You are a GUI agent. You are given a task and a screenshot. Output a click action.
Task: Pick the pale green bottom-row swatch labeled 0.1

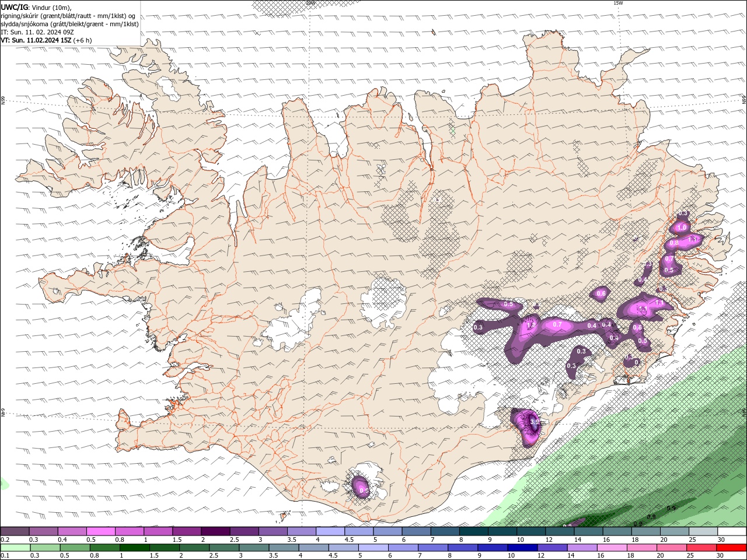click(15, 548)
